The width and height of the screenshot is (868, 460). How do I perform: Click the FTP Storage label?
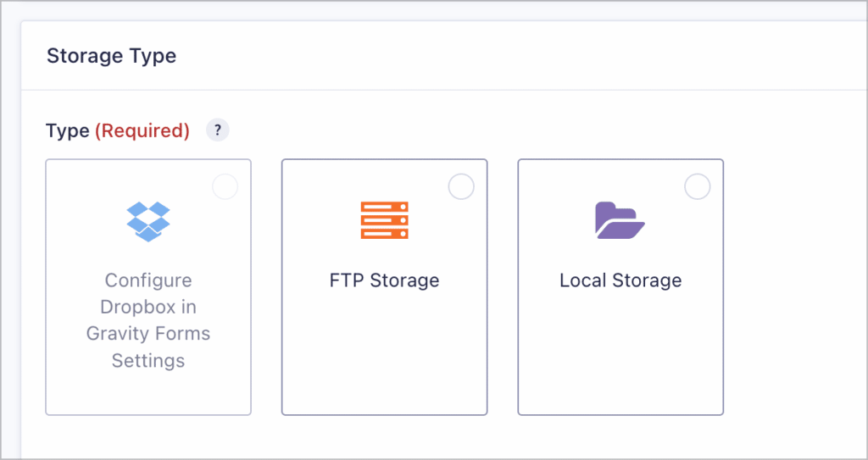coord(384,280)
